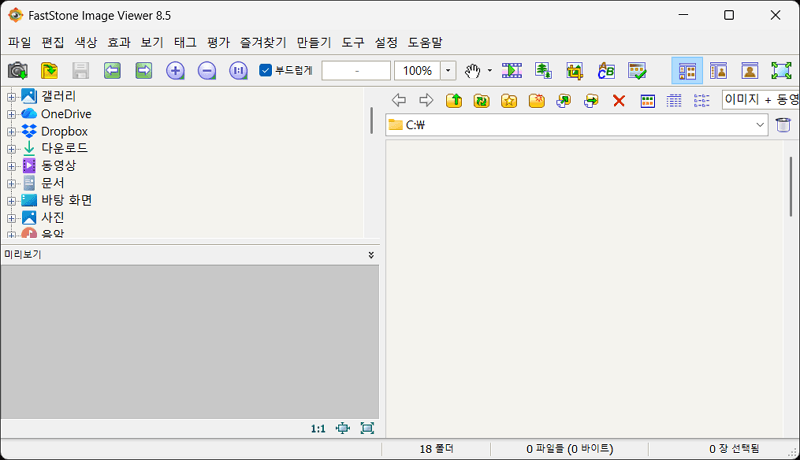Click the 18 폴더 status text
Image resolution: width=800 pixels, height=460 pixels.
tap(436, 449)
